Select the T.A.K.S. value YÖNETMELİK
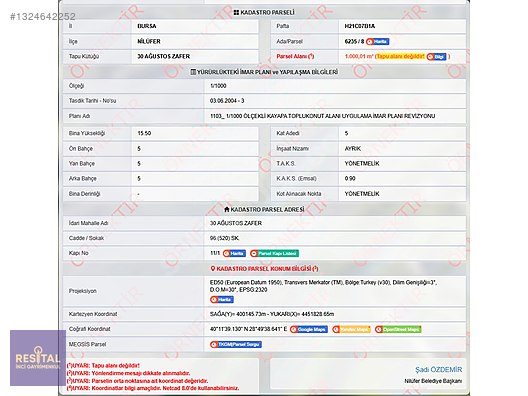Screen dimensions: 528x396 (x=362, y=164)
